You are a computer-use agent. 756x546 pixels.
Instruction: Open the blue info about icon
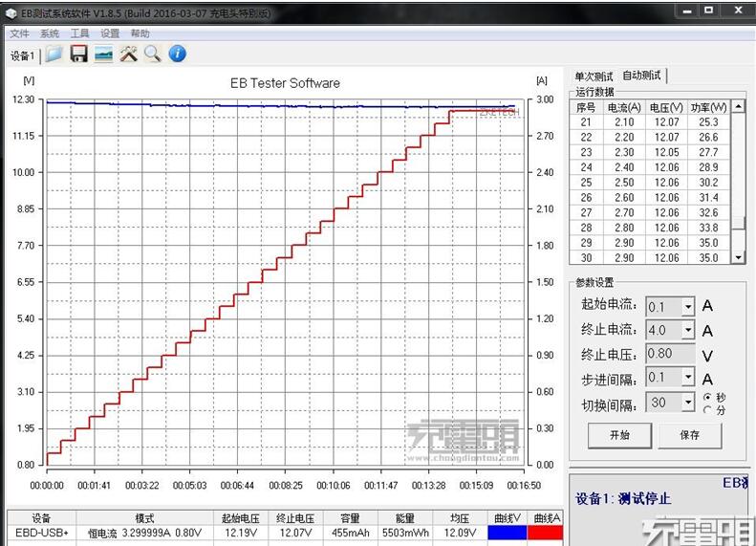pyautogui.click(x=178, y=55)
